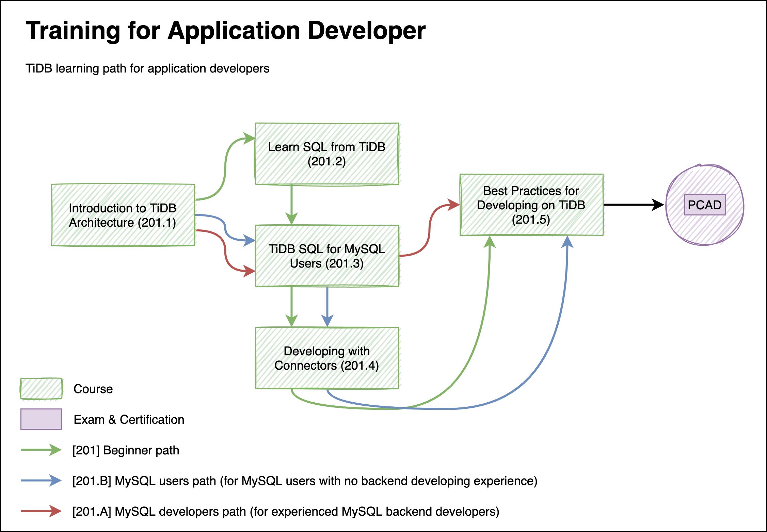The image size is (767, 532).
Task: Click the Introduction to TiDB Architecture box
Action: tap(123, 215)
